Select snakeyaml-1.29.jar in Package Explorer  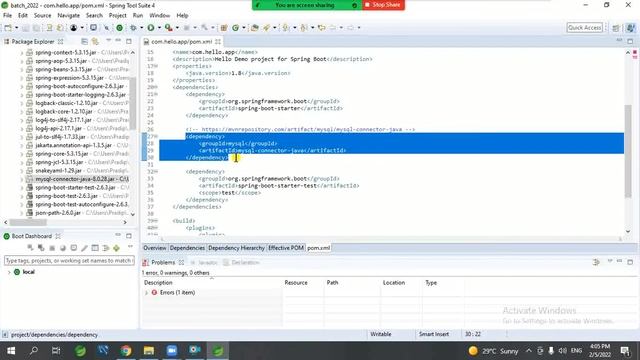tap(58, 171)
